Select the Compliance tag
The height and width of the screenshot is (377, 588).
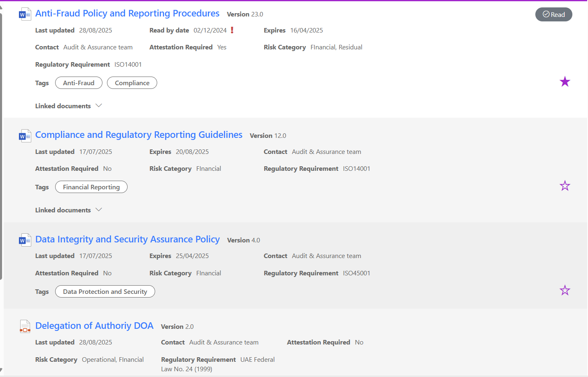(132, 83)
